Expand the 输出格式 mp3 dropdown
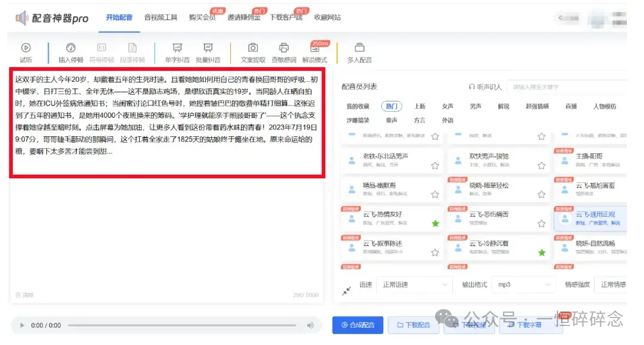 (x=523, y=285)
